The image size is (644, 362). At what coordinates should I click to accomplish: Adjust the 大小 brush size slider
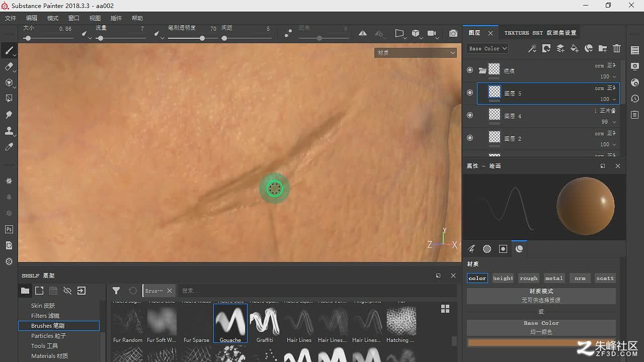(x=48, y=38)
